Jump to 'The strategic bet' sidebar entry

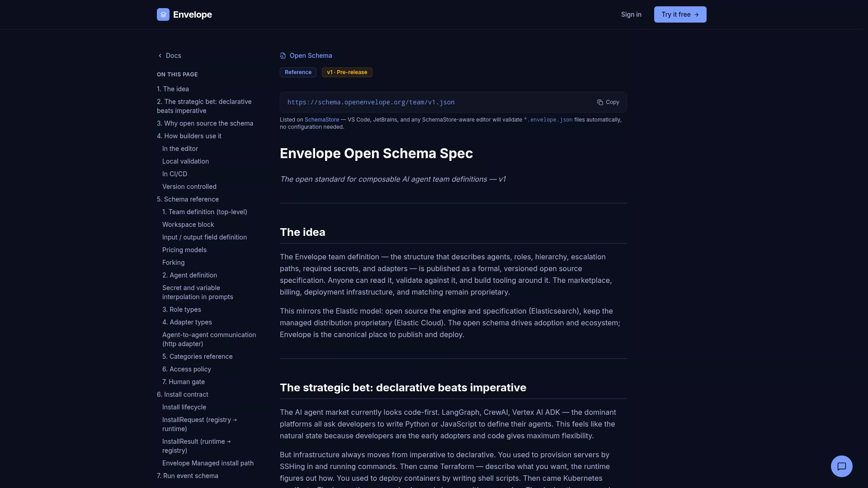(x=204, y=106)
